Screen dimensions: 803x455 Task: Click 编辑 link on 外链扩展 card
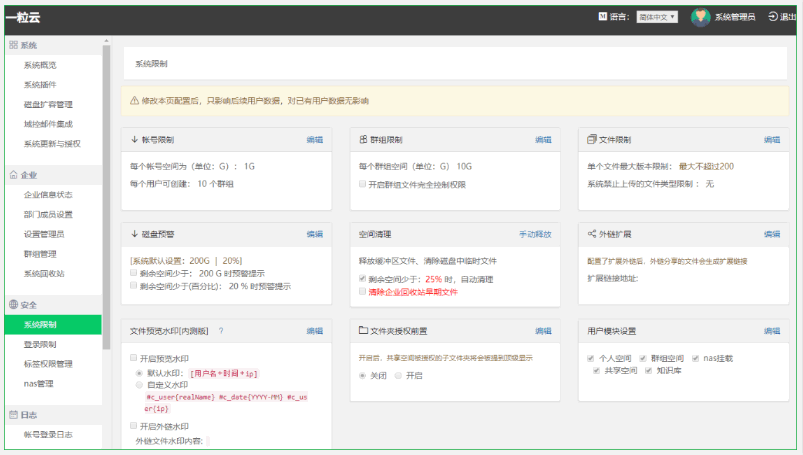click(x=772, y=234)
